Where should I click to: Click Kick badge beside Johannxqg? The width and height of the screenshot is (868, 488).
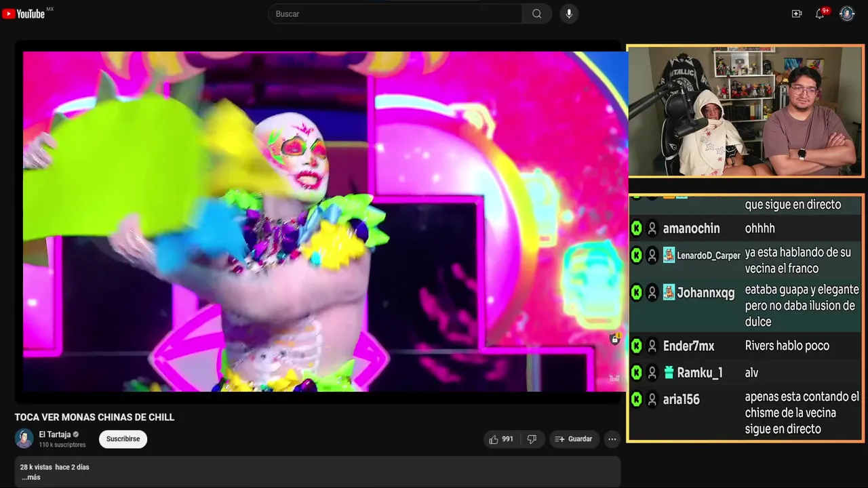coord(636,293)
